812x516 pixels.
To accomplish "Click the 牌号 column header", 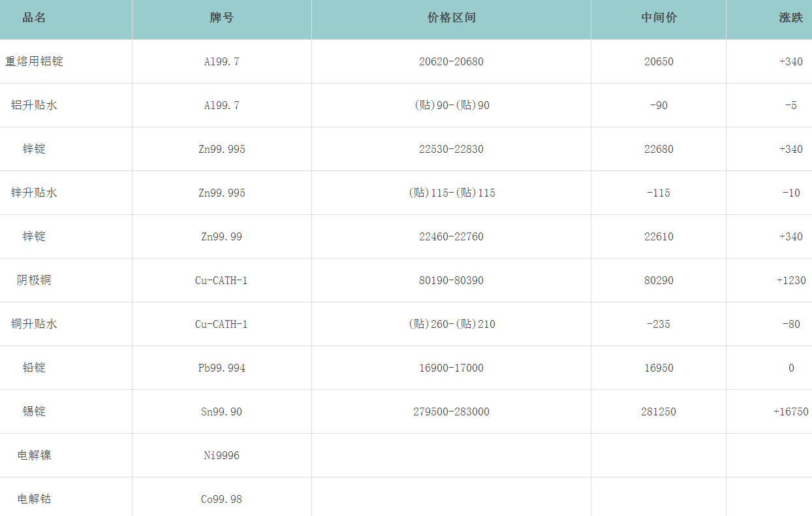I will pyautogui.click(x=222, y=18).
